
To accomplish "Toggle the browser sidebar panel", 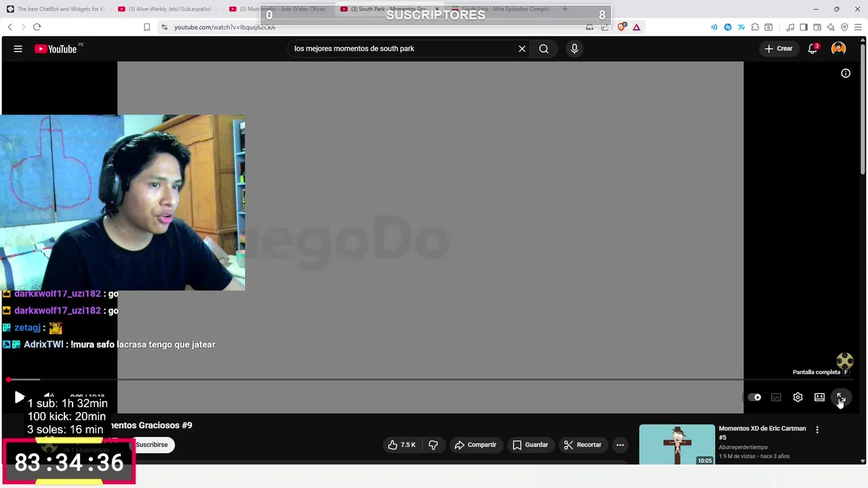I will 804,27.
